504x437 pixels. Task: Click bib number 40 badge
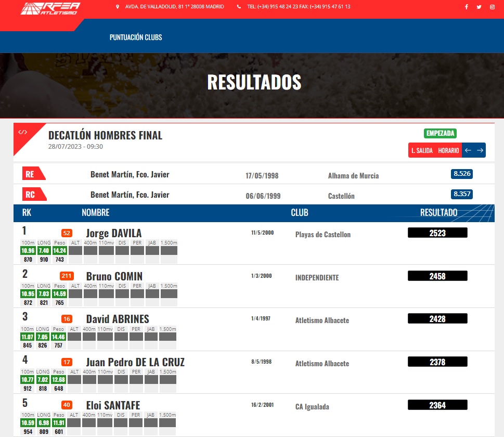point(67,405)
